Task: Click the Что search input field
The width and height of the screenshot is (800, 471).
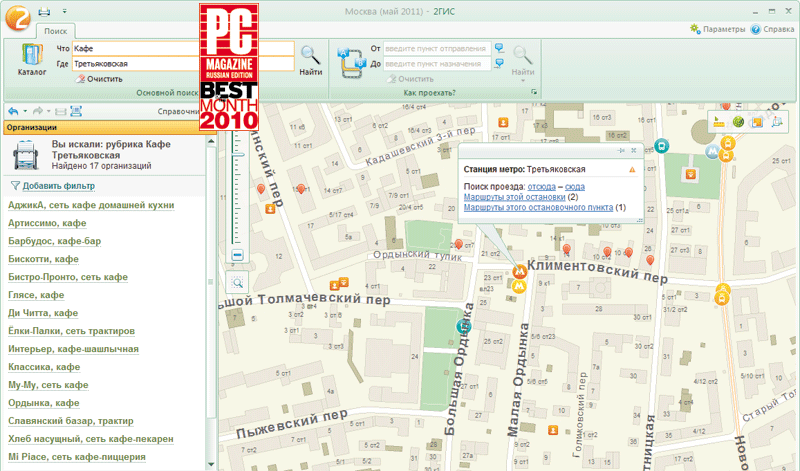Action: pyautogui.click(x=182, y=48)
